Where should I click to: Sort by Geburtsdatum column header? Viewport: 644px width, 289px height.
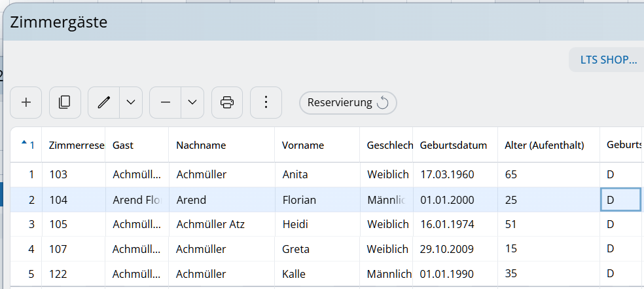(453, 145)
